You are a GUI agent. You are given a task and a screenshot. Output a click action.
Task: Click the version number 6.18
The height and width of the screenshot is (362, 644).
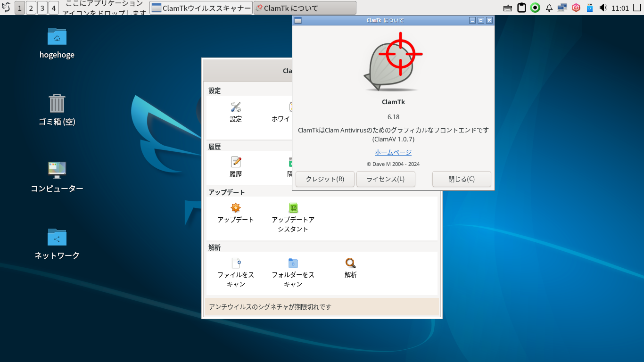pos(393,117)
